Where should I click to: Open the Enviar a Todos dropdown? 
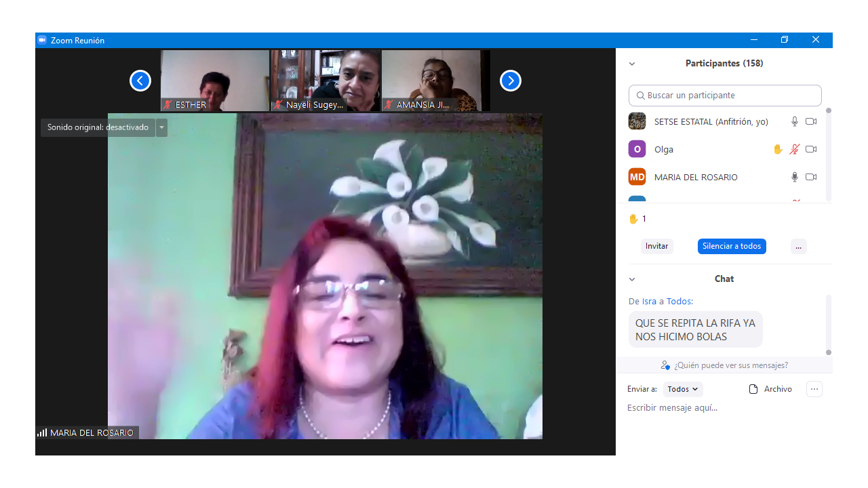pos(682,389)
